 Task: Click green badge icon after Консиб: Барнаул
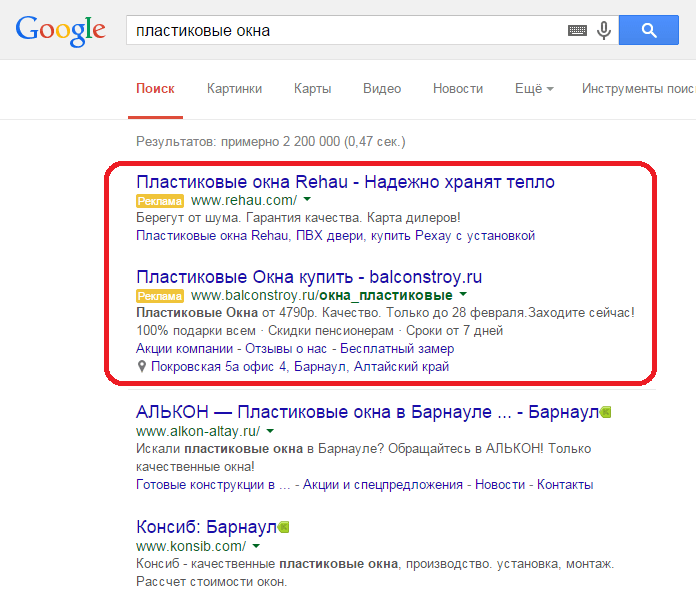point(284,527)
